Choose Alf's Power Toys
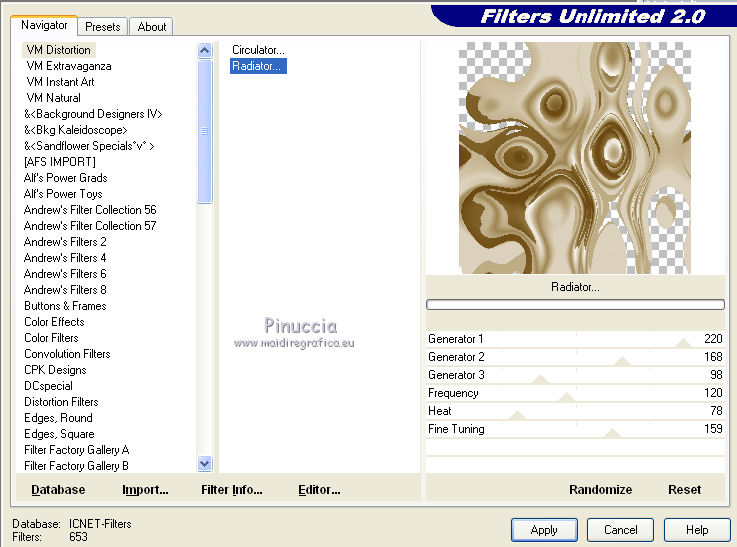 coord(63,194)
